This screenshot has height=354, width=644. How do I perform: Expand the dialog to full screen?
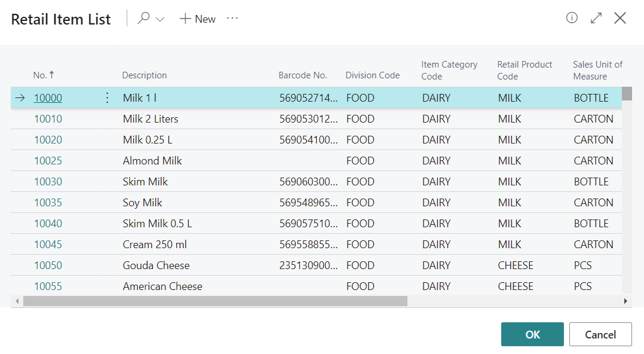596,18
